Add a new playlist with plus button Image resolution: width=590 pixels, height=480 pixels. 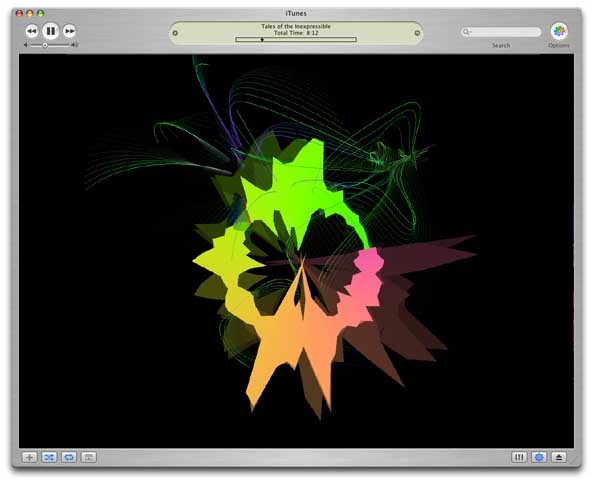click(x=30, y=457)
